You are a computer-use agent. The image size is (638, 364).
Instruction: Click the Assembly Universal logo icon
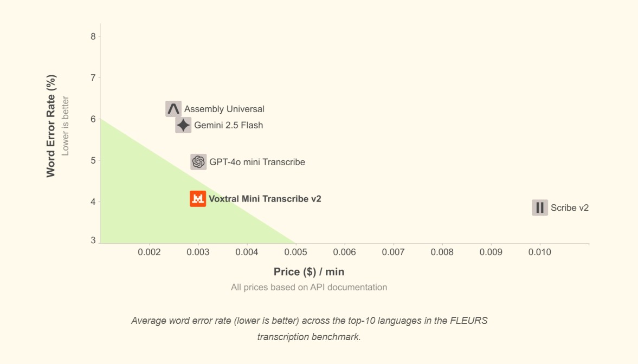pyautogui.click(x=173, y=109)
